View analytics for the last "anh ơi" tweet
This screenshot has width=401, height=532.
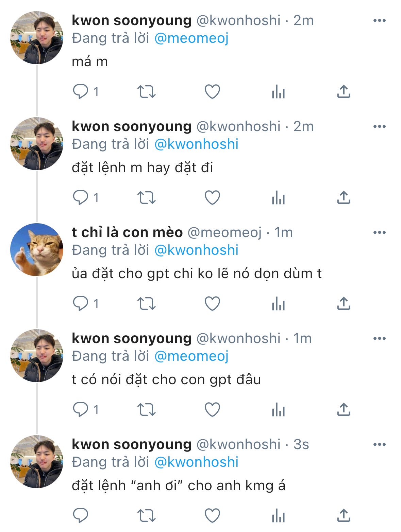tap(278, 515)
